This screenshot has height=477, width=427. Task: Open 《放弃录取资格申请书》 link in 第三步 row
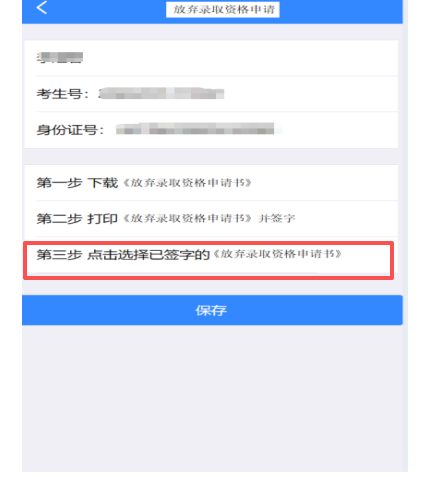pyautogui.click(x=277, y=254)
